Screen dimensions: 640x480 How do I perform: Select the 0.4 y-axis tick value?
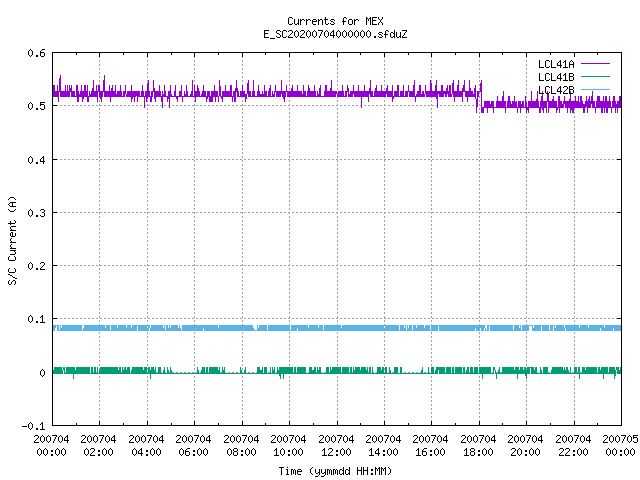point(36,160)
